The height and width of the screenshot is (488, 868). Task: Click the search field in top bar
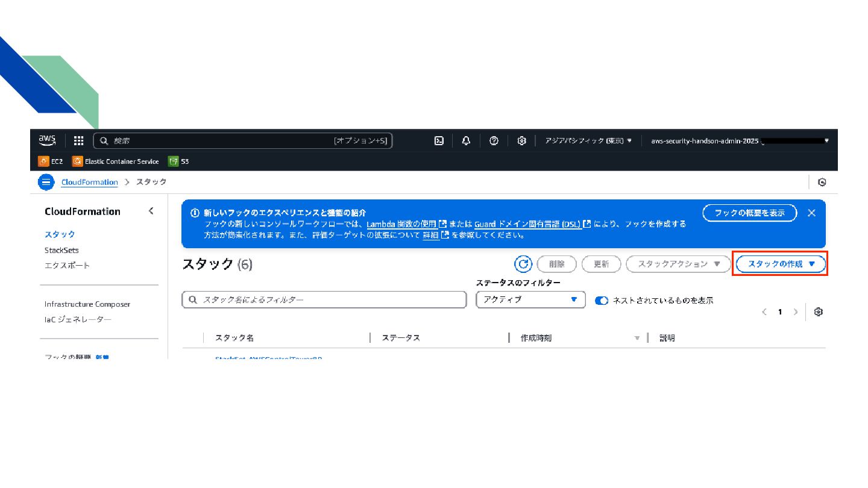pos(242,140)
